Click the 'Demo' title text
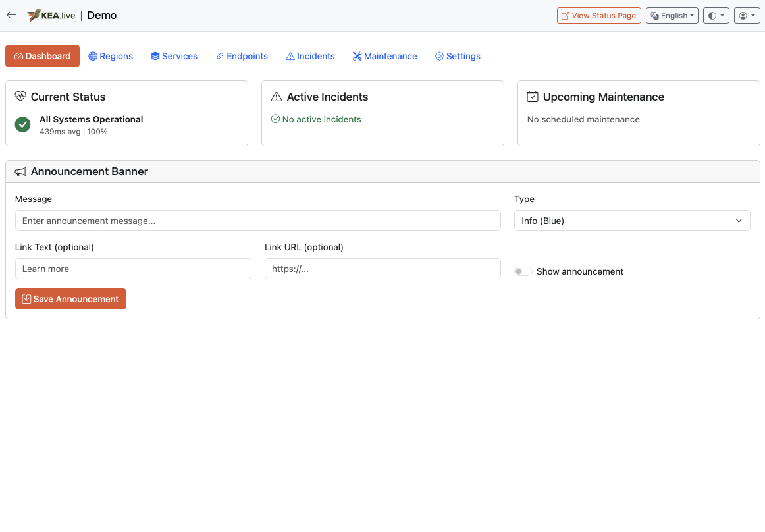This screenshot has width=765, height=532. pyautogui.click(x=101, y=15)
